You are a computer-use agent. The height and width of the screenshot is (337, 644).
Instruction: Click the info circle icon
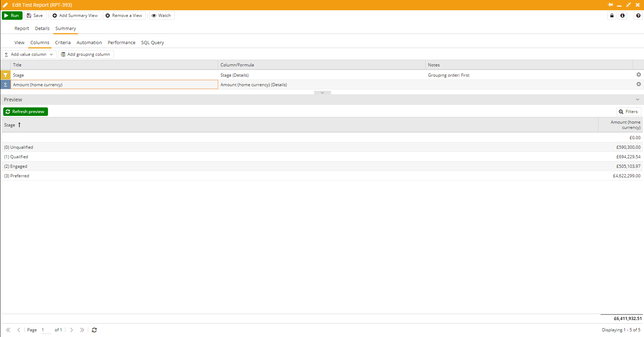coord(622,16)
